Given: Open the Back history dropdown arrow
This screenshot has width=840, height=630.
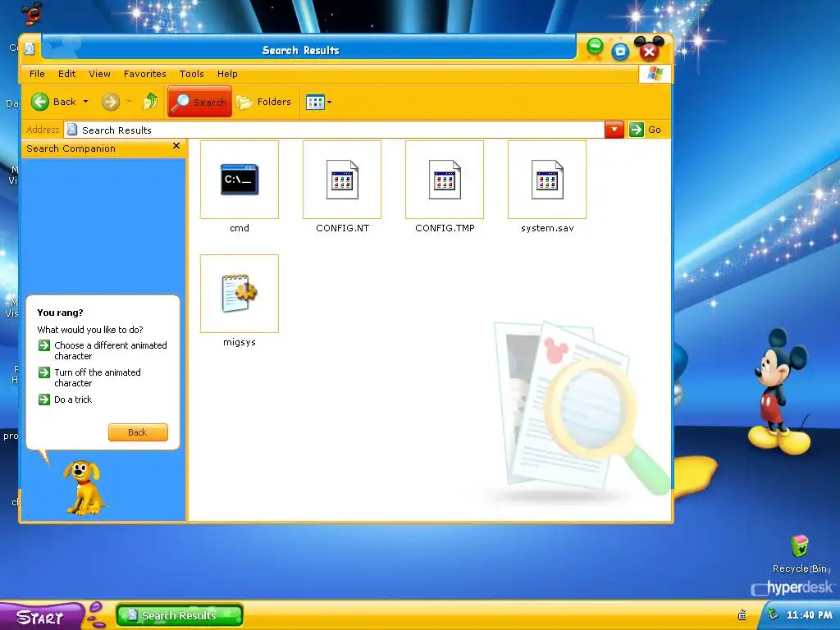Looking at the screenshot, I should 85,102.
